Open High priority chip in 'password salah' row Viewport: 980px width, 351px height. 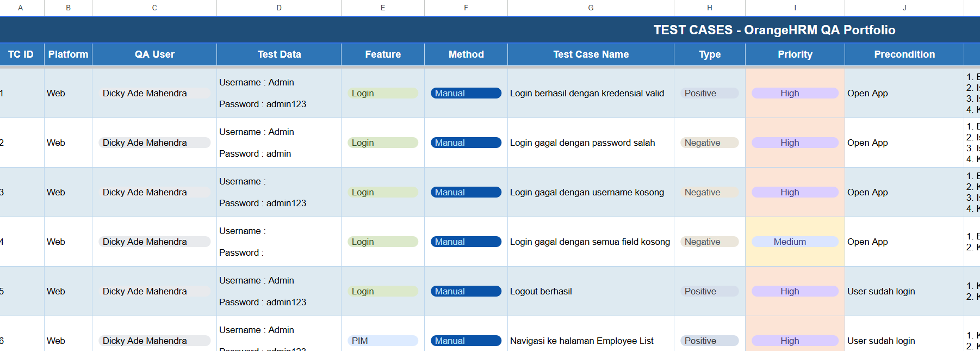(795, 143)
